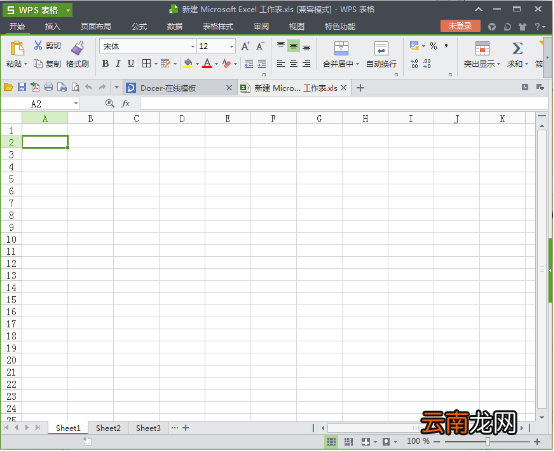The image size is (554, 451).
Task: Toggle Bold formatting
Action: point(105,64)
